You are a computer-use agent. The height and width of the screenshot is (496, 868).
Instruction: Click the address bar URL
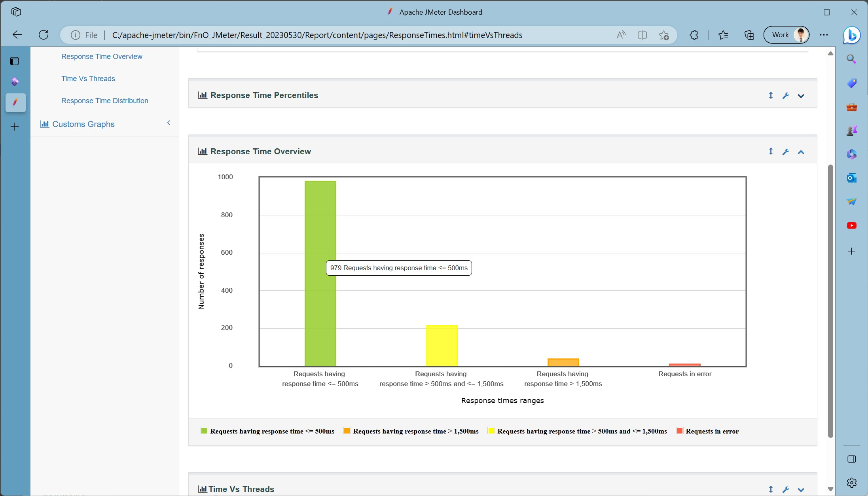point(317,35)
